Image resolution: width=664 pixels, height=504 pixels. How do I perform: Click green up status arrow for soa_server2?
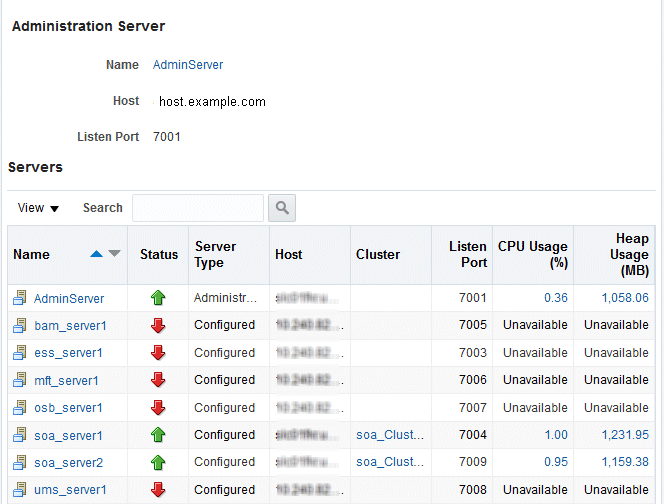pyautogui.click(x=158, y=462)
